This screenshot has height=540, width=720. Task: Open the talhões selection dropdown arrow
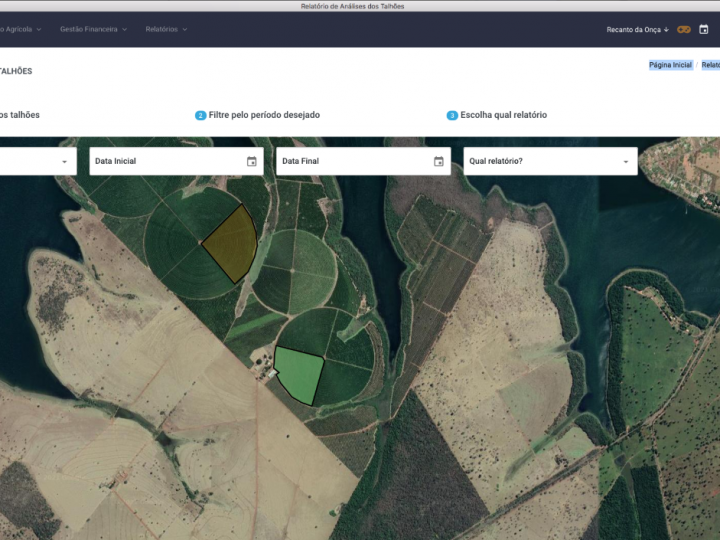tap(64, 162)
